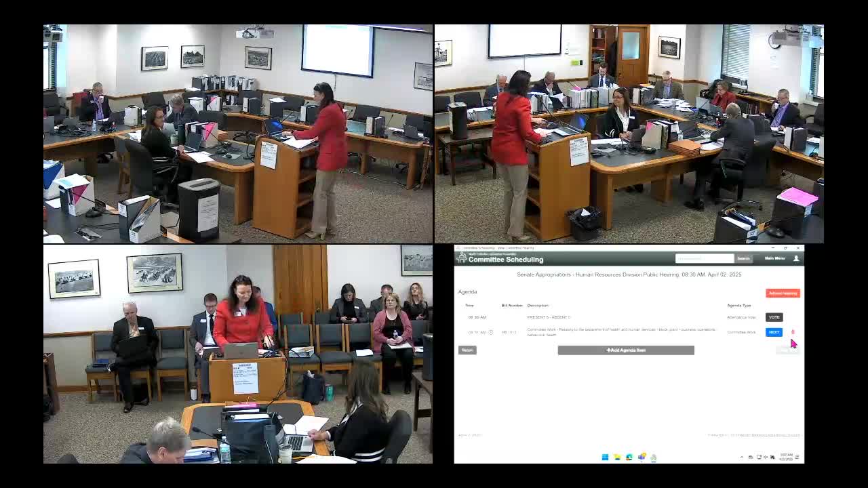Click the Description column header
868x488 pixels.
[x=538, y=305]
